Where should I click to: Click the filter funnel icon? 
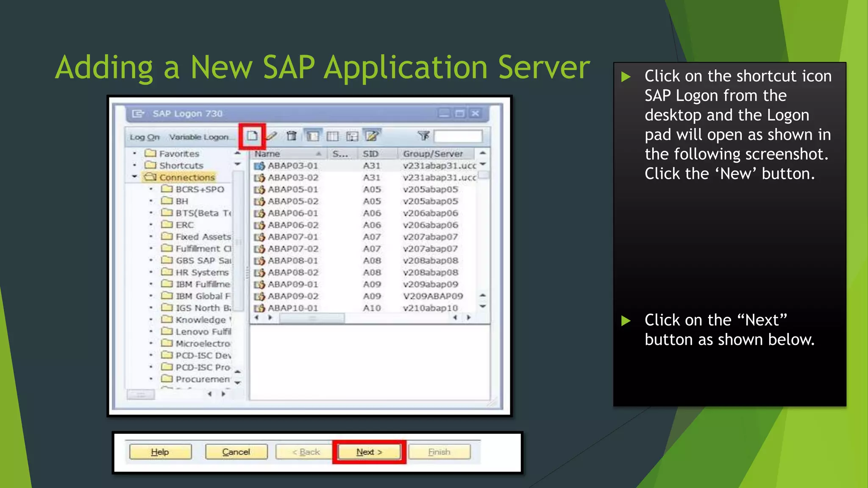[423, 136]
